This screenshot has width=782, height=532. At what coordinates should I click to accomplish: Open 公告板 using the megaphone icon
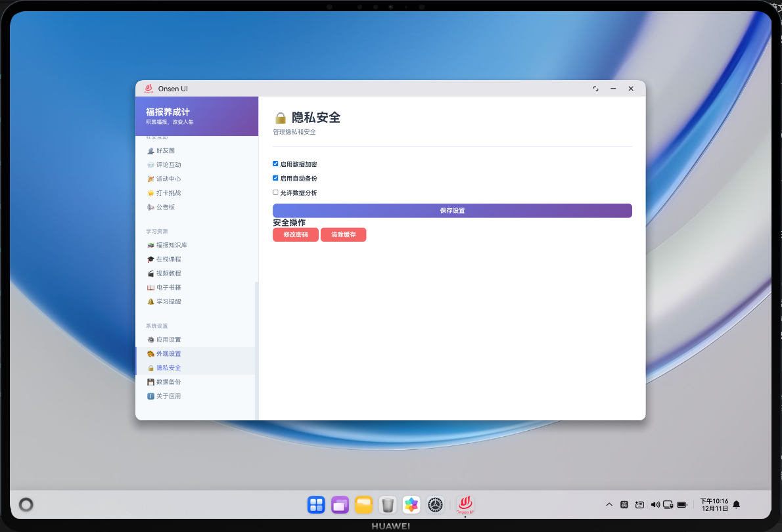tap(150, 207)
